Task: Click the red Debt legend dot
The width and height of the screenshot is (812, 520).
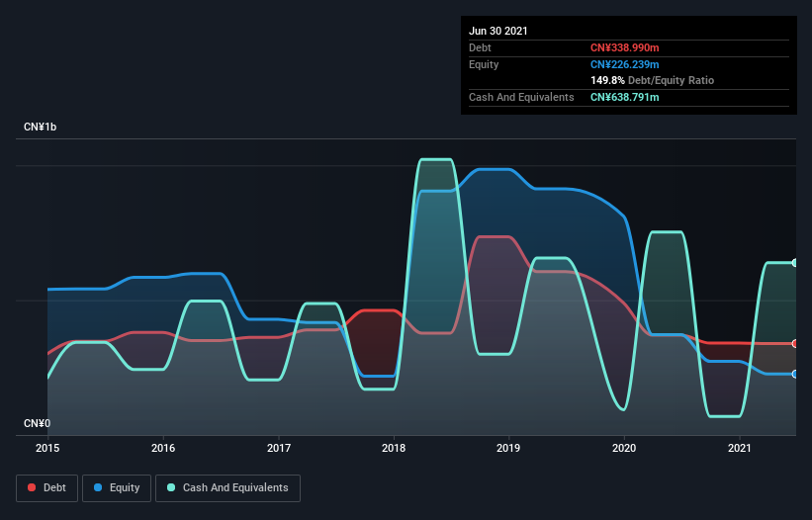Action: (32, 487)
